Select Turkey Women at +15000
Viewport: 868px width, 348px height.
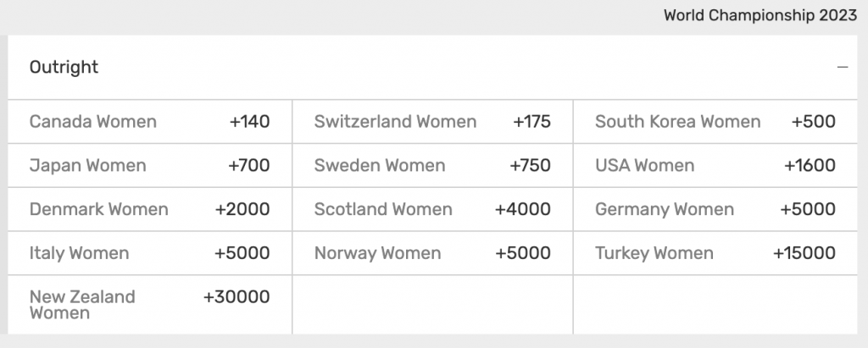tap(715, 253)
